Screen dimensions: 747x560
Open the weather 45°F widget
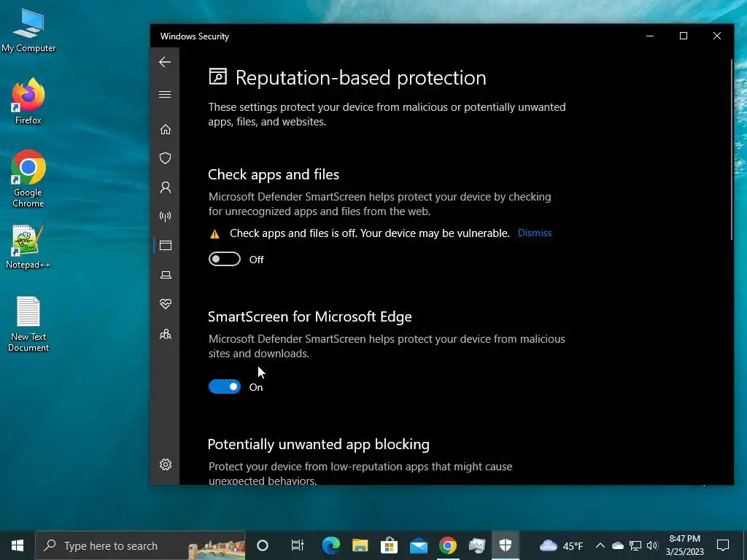pyautogui.click(x=561, y=545)
